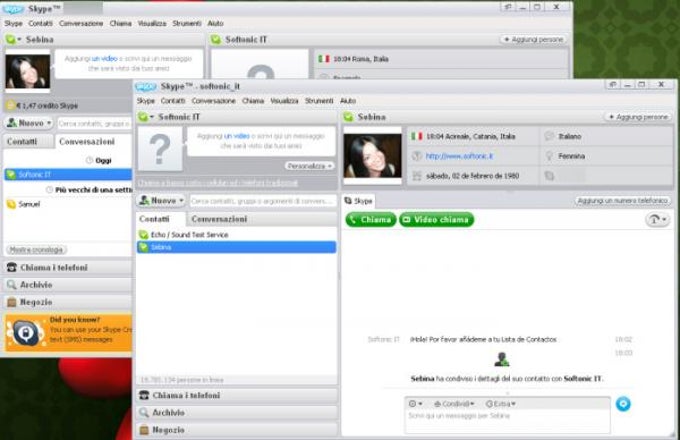
Task: Select Softonic IT conversation in back window
Action: click(x=68, y=174)
